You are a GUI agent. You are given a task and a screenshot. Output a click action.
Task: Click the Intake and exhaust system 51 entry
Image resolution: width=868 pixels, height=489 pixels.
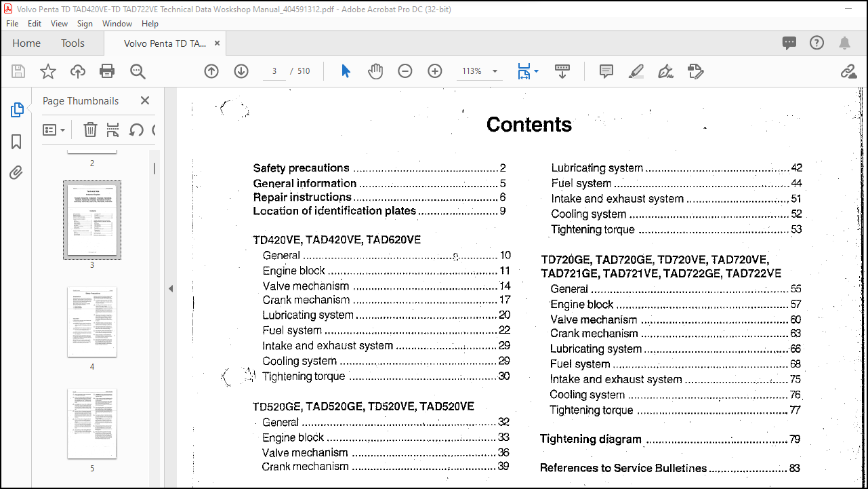[x=676, y=199]
